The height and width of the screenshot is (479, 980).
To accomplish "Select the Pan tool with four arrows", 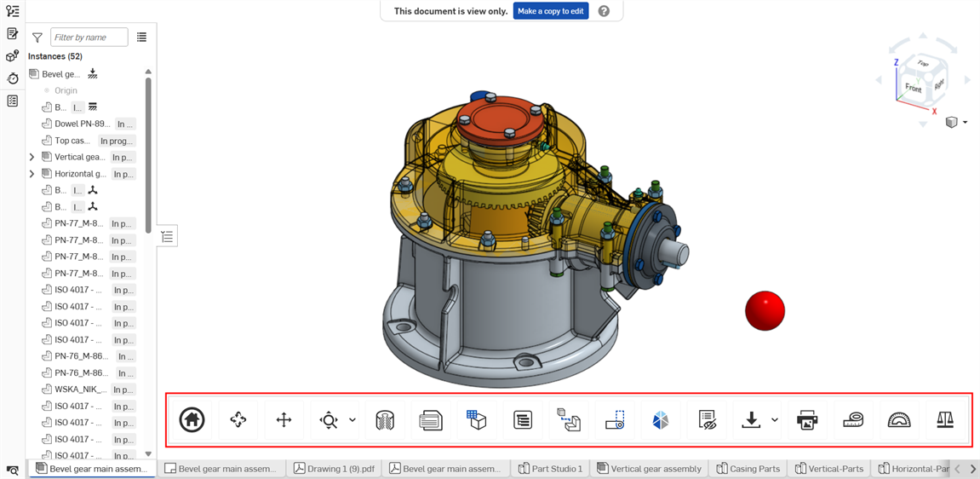I will (x=284, y=419).
